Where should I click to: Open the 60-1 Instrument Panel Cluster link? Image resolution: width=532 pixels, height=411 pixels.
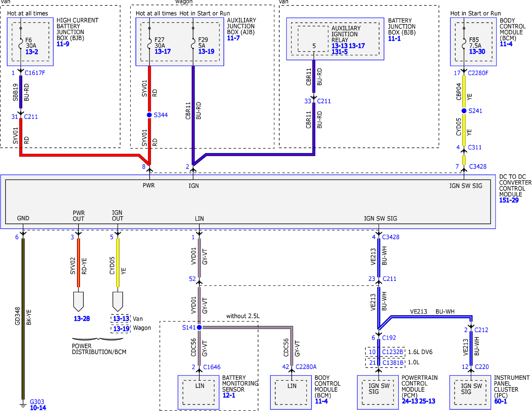click(501, 401)
